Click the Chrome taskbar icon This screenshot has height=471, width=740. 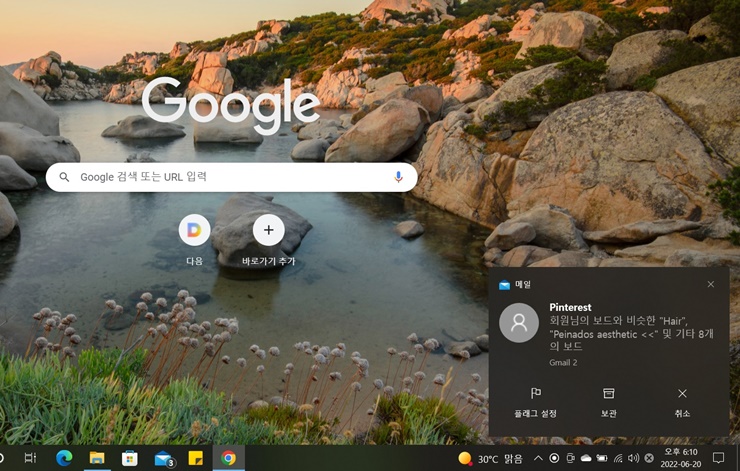point(228,458)
